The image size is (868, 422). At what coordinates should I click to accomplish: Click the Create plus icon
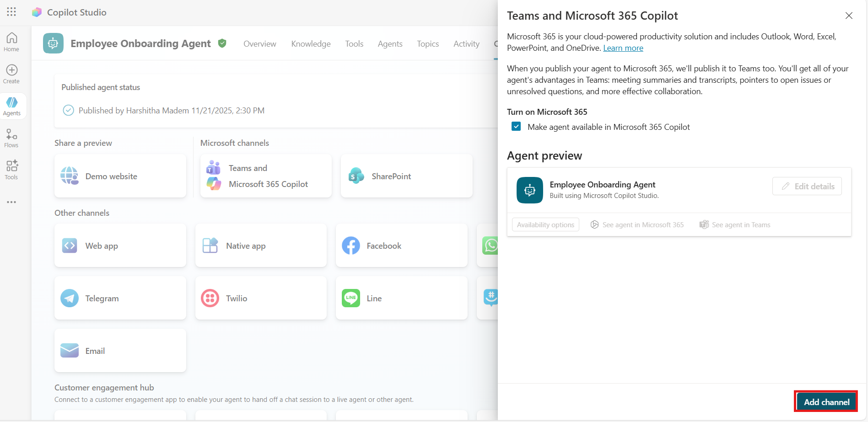(x=11, y=74)
